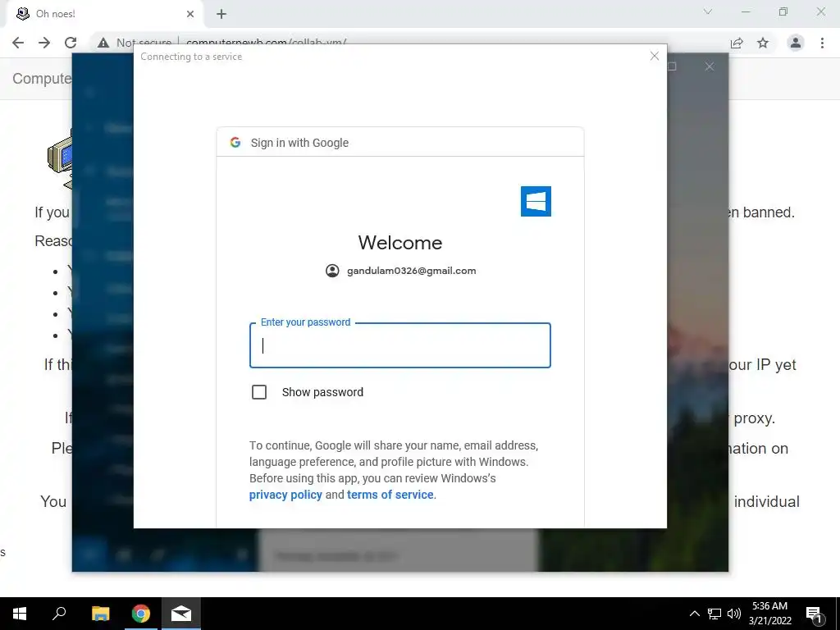
Task: Go forward in Chrome browser
Action: point(44,43)
